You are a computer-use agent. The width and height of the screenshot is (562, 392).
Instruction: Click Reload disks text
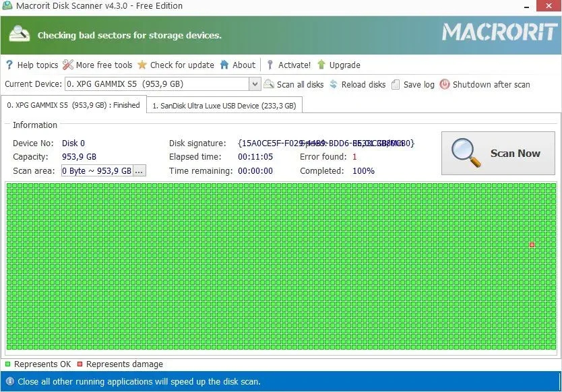pos(363,85)
